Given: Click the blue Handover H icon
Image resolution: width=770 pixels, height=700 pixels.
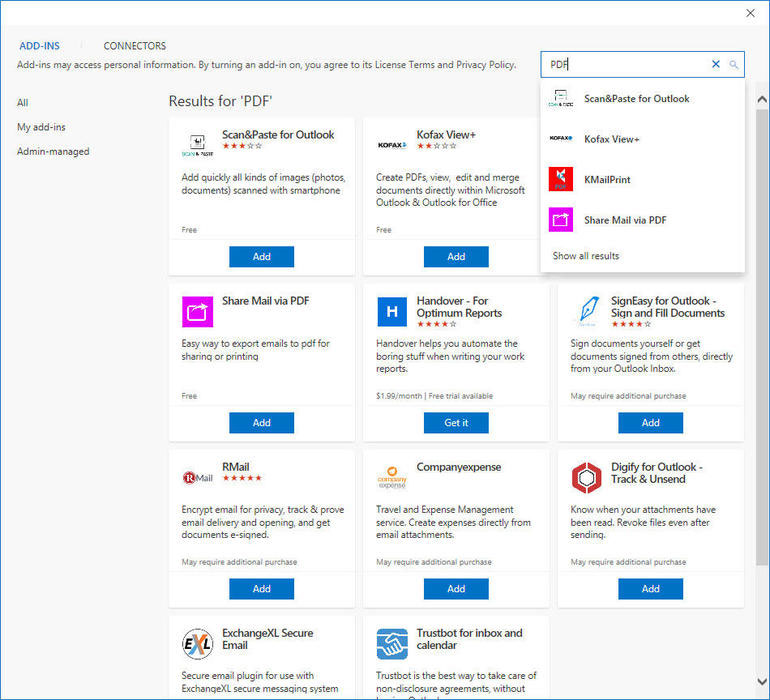Looking at the screenshot, I should (392, 311).
